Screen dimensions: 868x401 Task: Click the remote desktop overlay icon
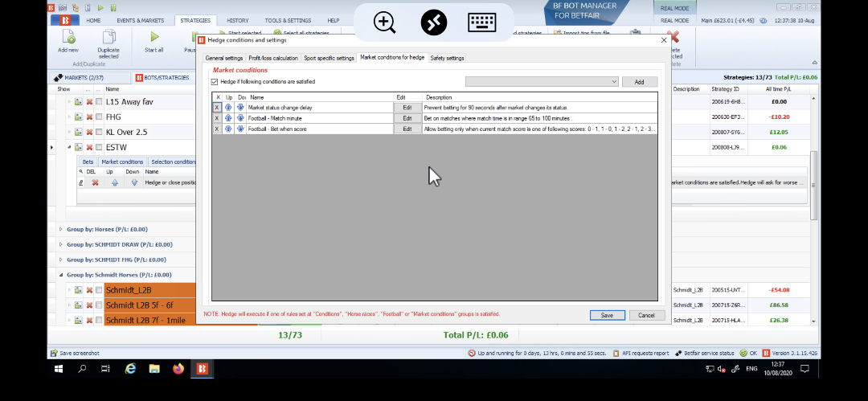(433, 23)
